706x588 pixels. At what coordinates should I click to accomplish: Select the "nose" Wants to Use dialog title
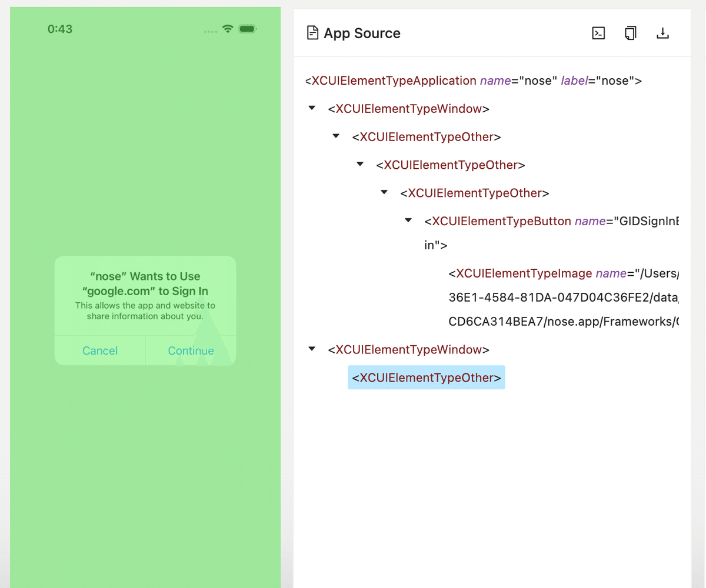click(145, 283)
